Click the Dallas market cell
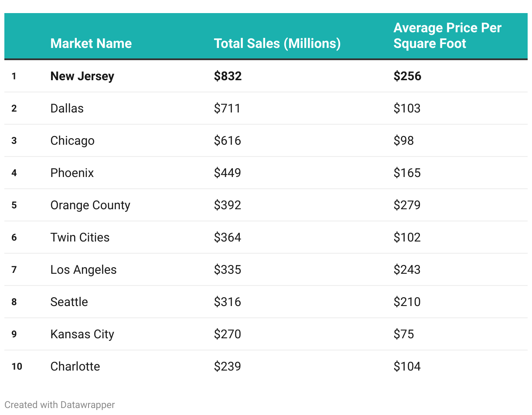Viewport: 532px width, 415px height. [67, 108]
